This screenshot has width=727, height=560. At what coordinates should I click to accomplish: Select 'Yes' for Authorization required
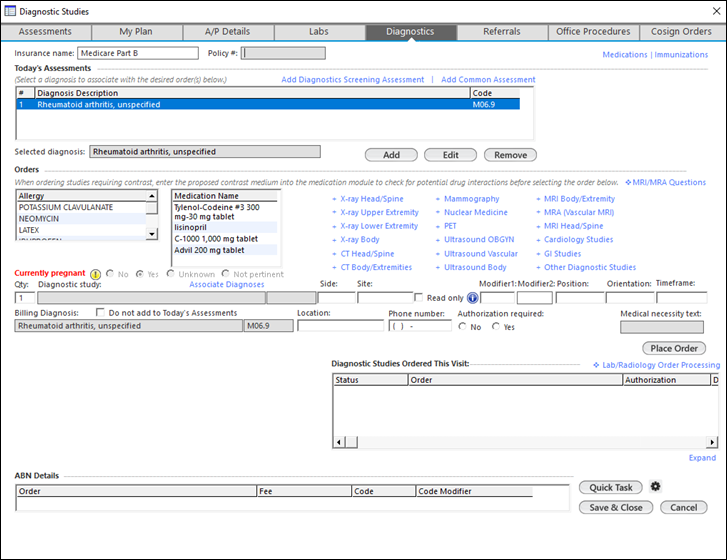pyautogui.click(x=496, y=326)
